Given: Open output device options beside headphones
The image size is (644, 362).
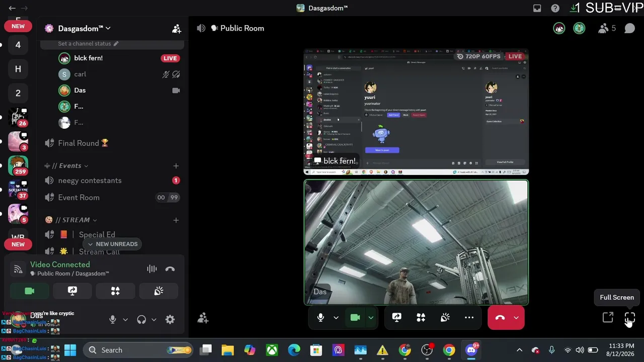Looking at the screenshot, I should (x=154, y=319).
